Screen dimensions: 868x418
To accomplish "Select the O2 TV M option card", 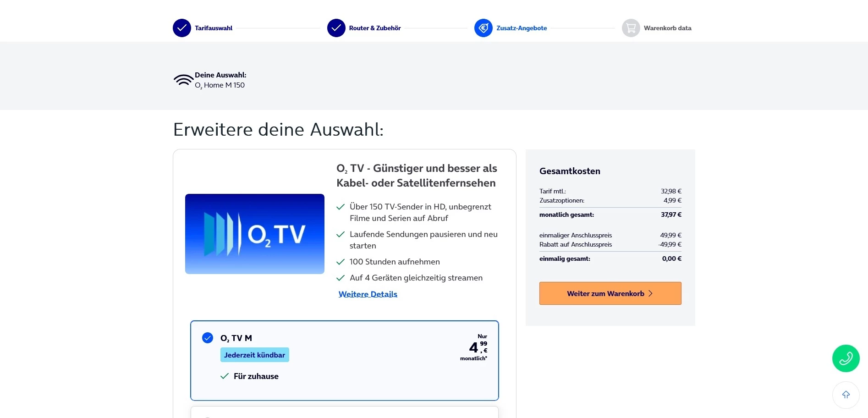I will point(345,361).
